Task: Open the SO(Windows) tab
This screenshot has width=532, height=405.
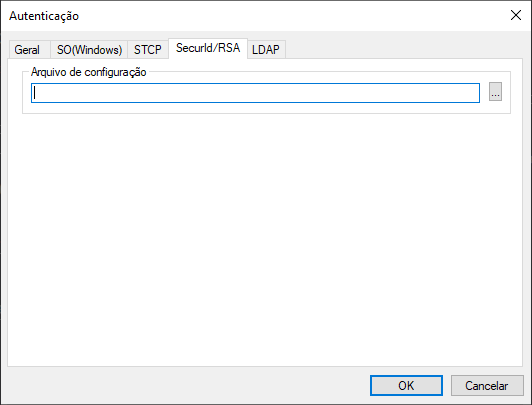Action: point(89,50)
